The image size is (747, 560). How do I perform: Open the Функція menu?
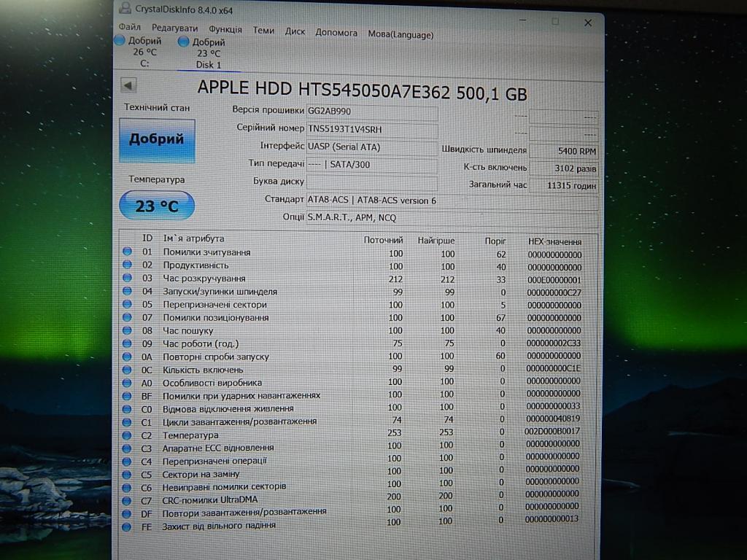225,29
